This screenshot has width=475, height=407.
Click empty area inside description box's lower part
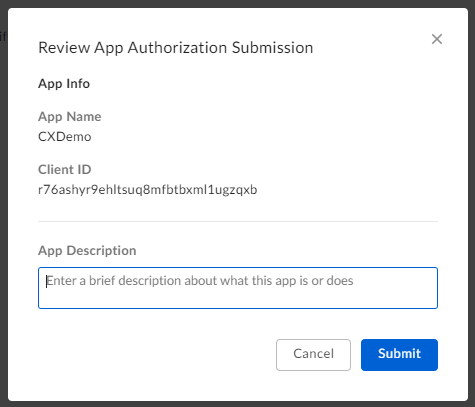238,299
